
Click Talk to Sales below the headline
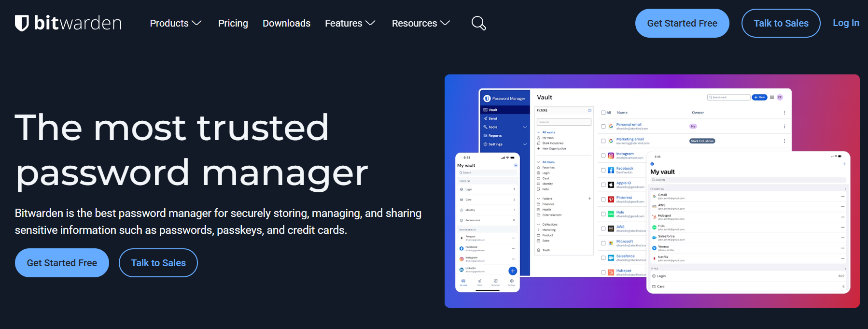[x=158, y=263]
